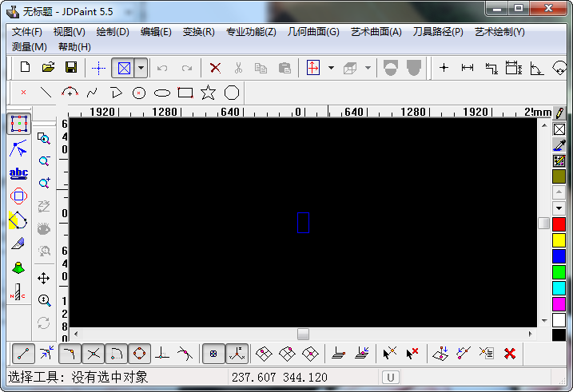Pick the red color swatch
The image size is (573, 392).
pos(559,224)
